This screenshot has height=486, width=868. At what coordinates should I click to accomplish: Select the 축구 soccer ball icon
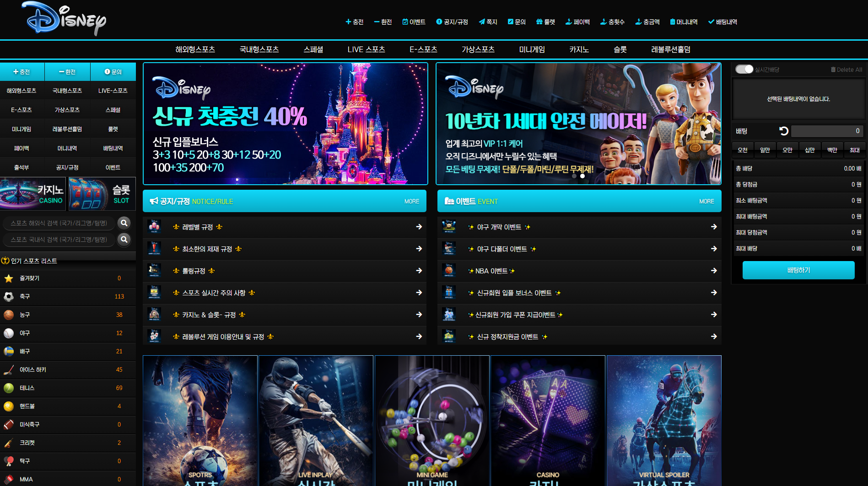(9, 297)
